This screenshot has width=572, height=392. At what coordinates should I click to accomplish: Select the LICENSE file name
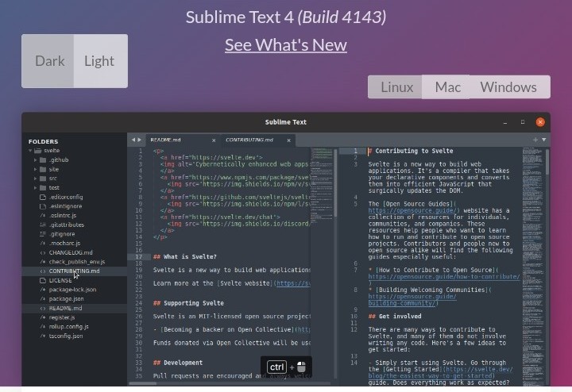point(60,281)
